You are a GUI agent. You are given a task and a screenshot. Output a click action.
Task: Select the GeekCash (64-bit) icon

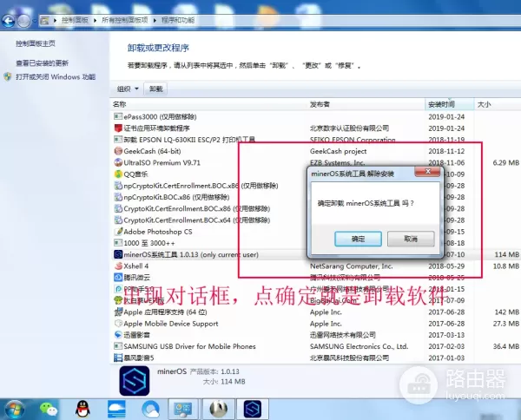tap(118, 151)
